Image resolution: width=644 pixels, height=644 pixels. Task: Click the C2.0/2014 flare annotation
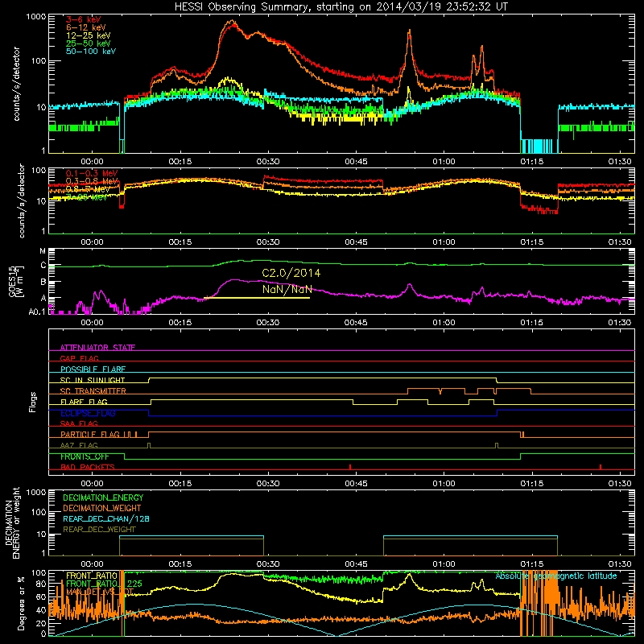click(291, 273)
